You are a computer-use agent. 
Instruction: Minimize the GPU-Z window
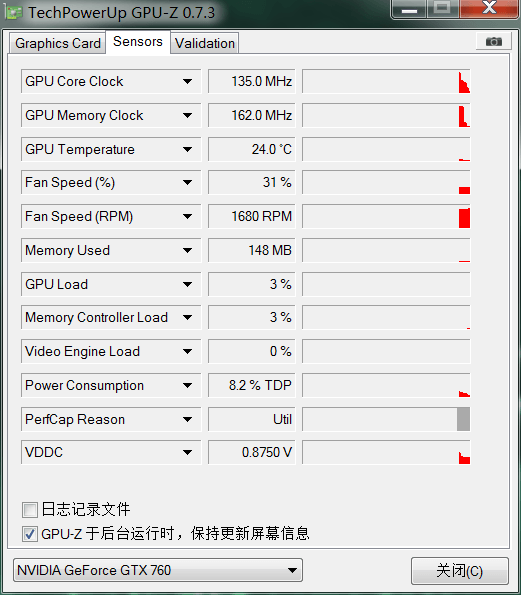(409, 9)
